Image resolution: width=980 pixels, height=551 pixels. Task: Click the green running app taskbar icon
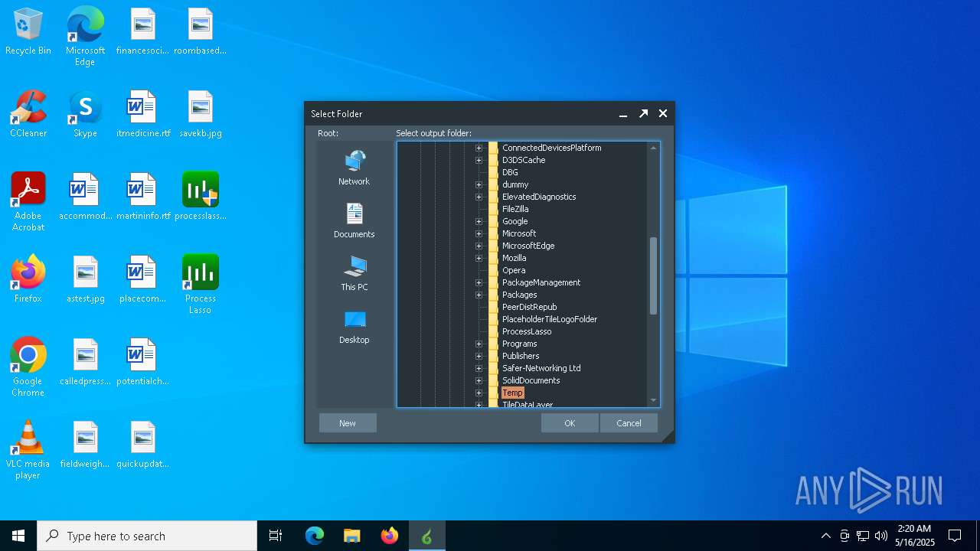click(x=427, y=536)
